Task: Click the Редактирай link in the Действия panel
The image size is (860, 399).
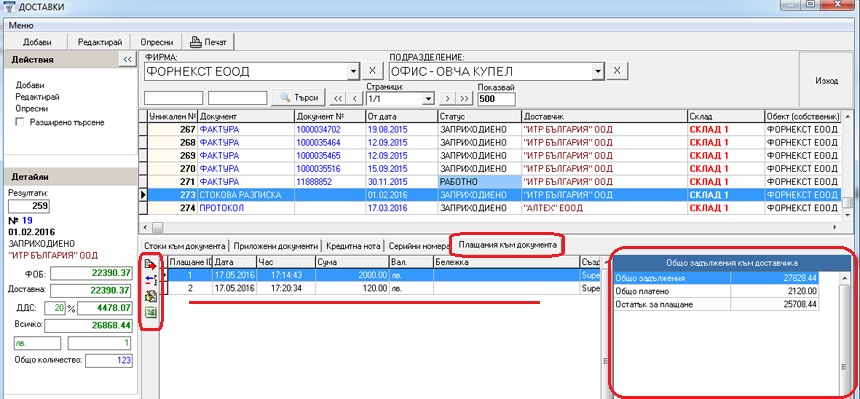Action: coord(37,97)
